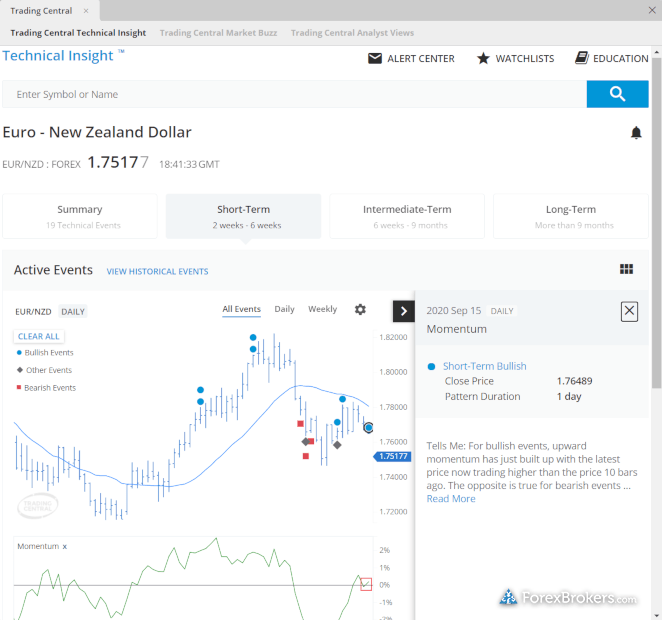Click the Clear All button

click(38, 336)
